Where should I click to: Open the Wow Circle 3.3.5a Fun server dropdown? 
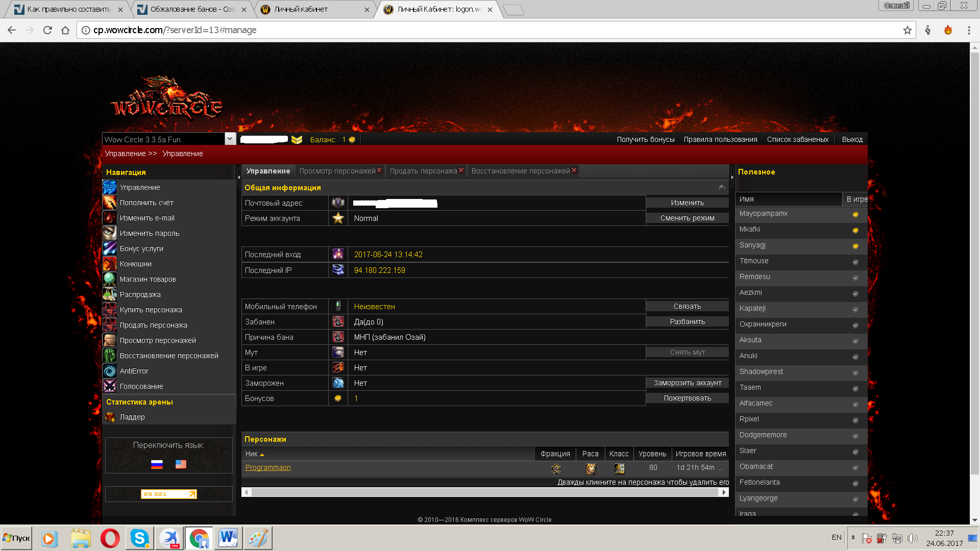230,139
